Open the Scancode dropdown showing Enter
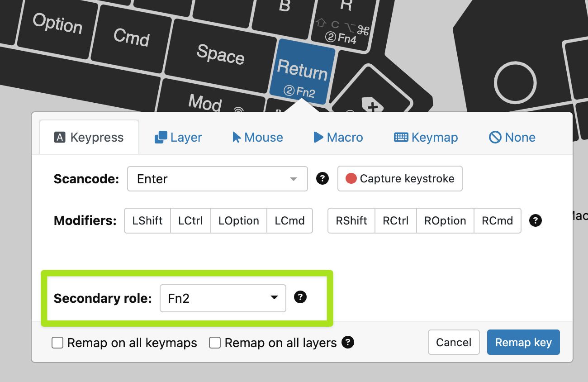Screen dimensions: 588x382 (x=218, y=179)
